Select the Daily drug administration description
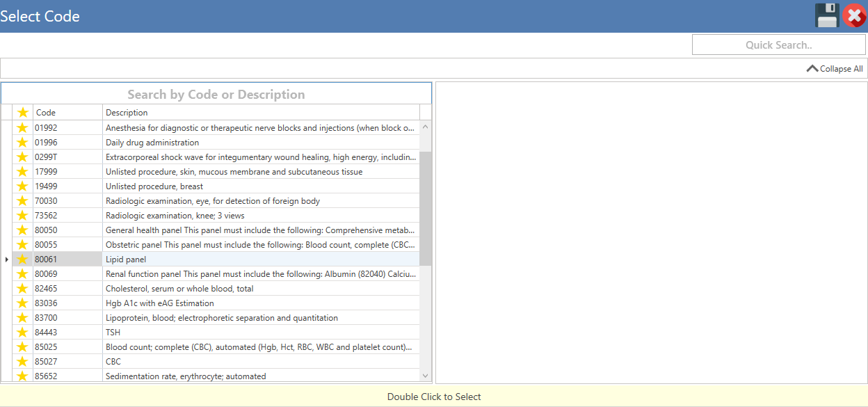 [x=262, y=143]
